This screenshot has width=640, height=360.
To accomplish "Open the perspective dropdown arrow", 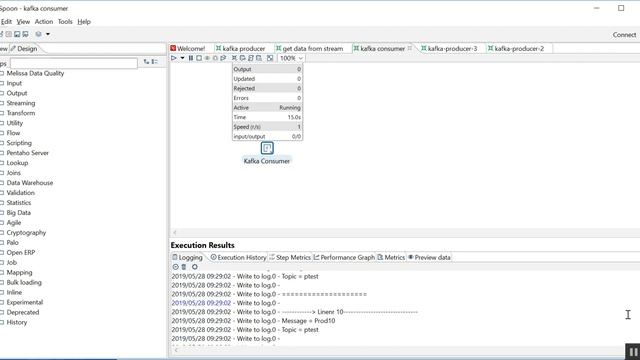I will [48, 34].
